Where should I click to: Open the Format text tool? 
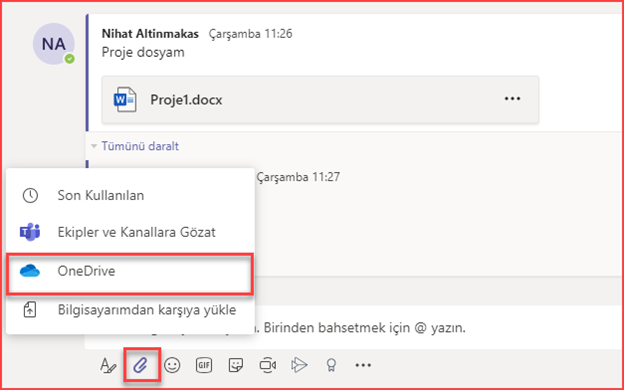click(x=108, y=365)
